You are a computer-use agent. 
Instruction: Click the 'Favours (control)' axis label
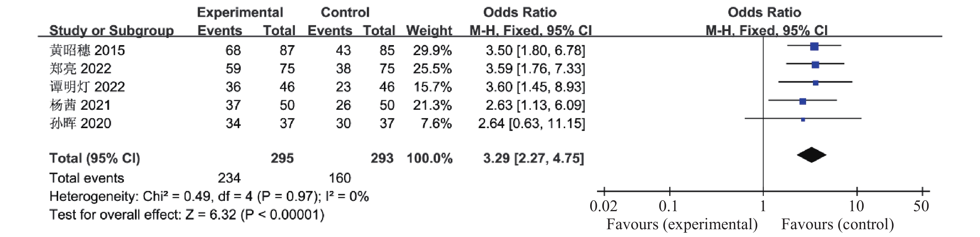coord(837,224)
